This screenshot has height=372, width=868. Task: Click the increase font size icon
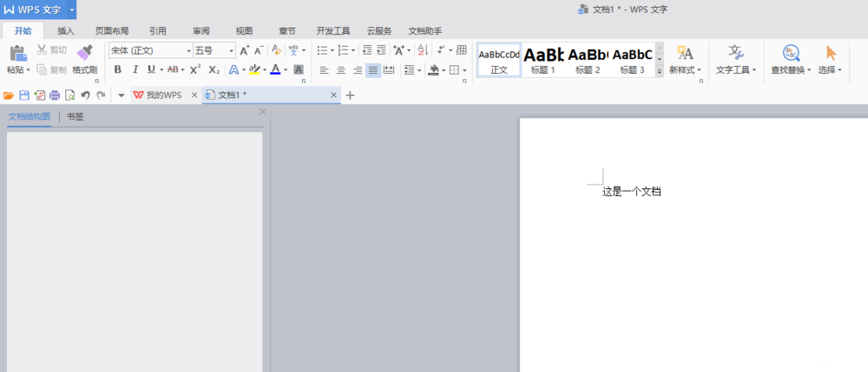pyautogui.click(x=245, y=50)
